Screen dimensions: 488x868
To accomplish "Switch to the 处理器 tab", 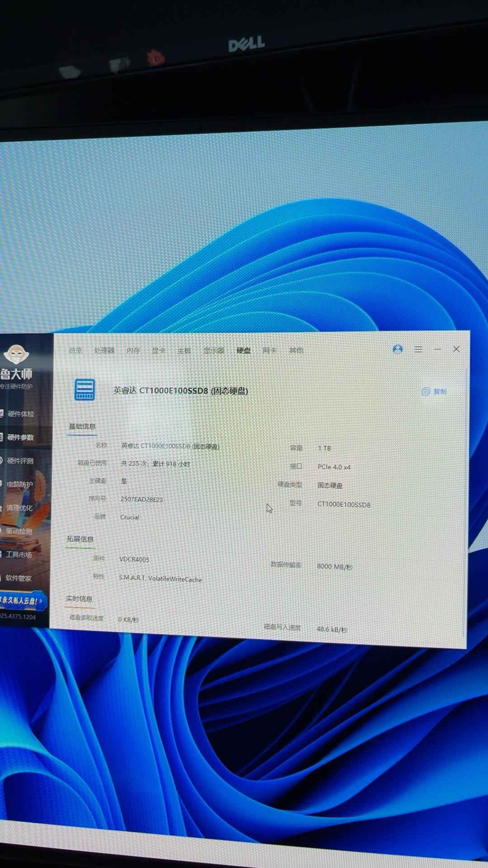I will [x=104, y=350].
